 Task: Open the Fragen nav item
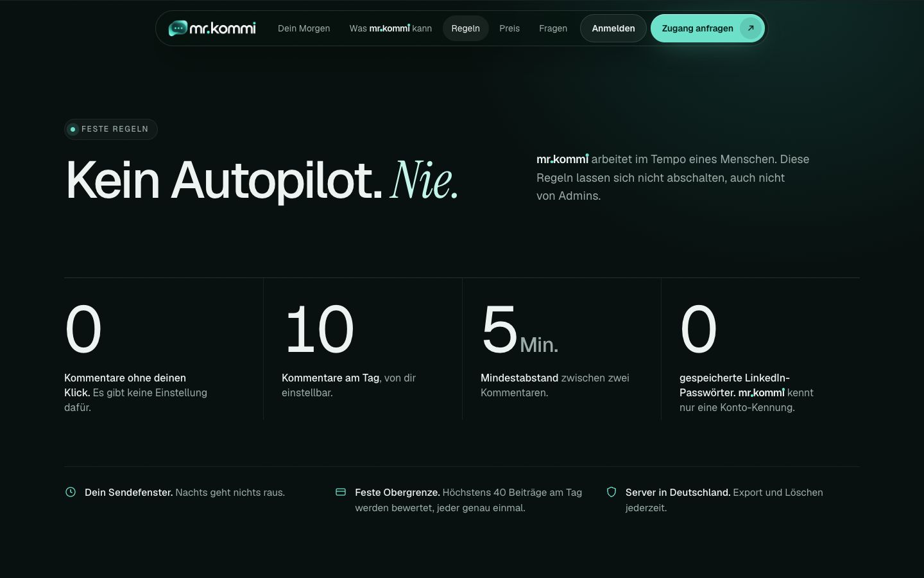[553, 28]
